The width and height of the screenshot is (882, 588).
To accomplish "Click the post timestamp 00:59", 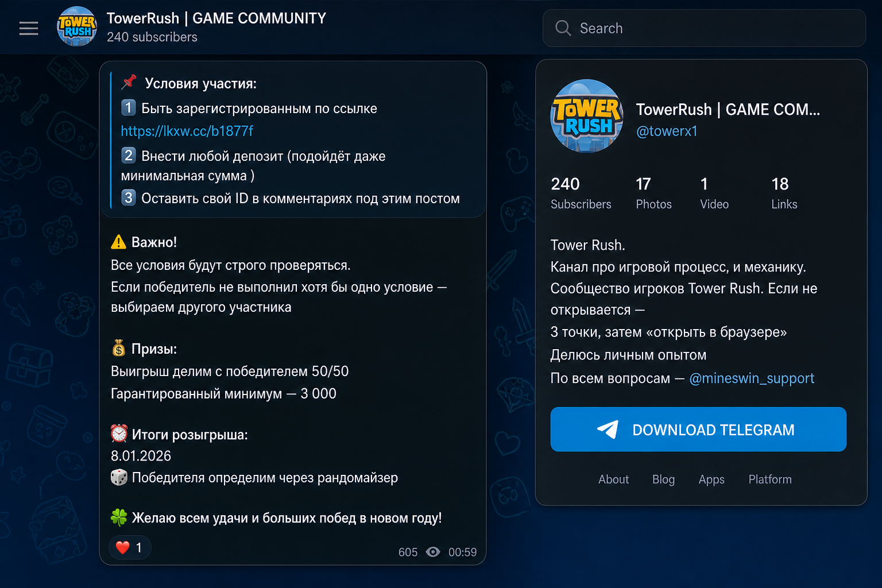I will pyautogui.click(x=462, y=552).
